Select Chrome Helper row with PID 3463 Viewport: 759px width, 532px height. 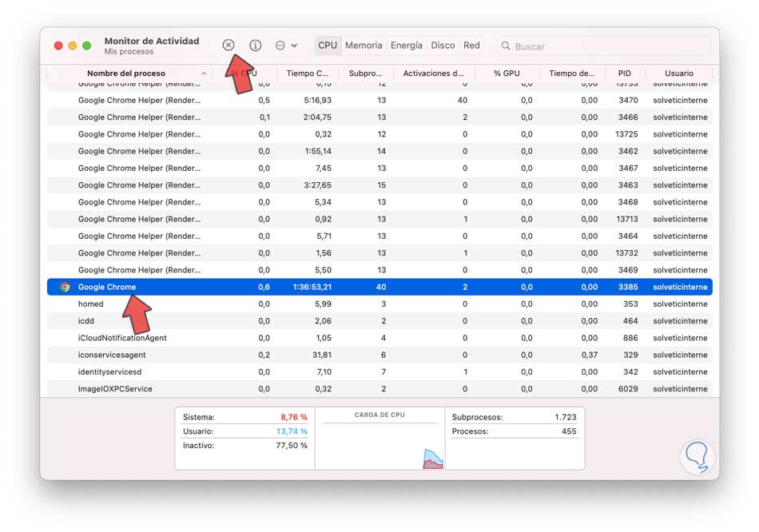379,185
